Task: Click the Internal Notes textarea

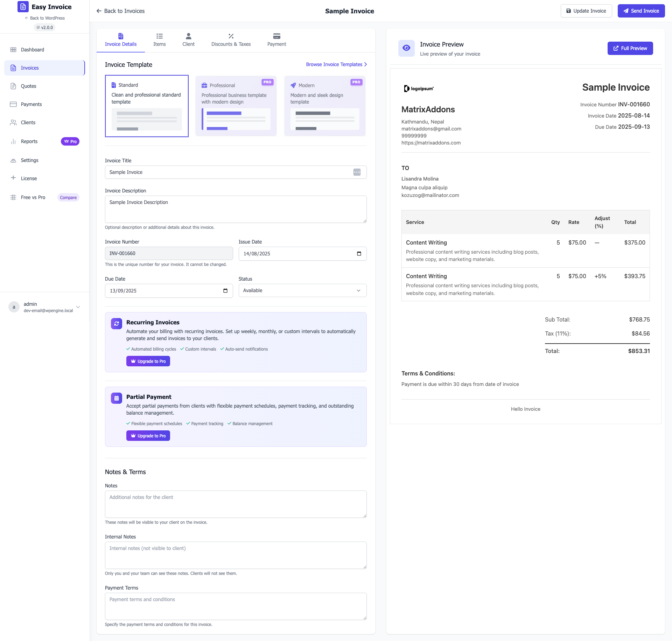Action: [236, 555]
